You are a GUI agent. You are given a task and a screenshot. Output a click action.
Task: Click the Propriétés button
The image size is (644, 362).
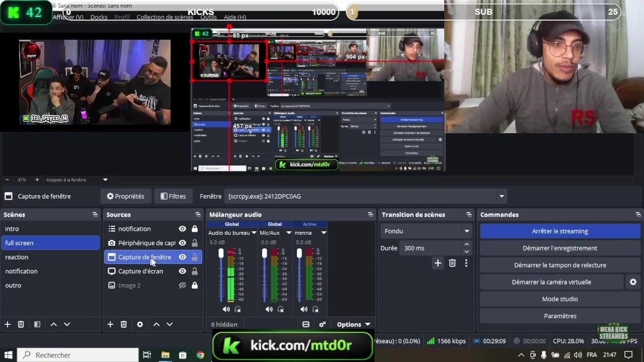(125, 196)
